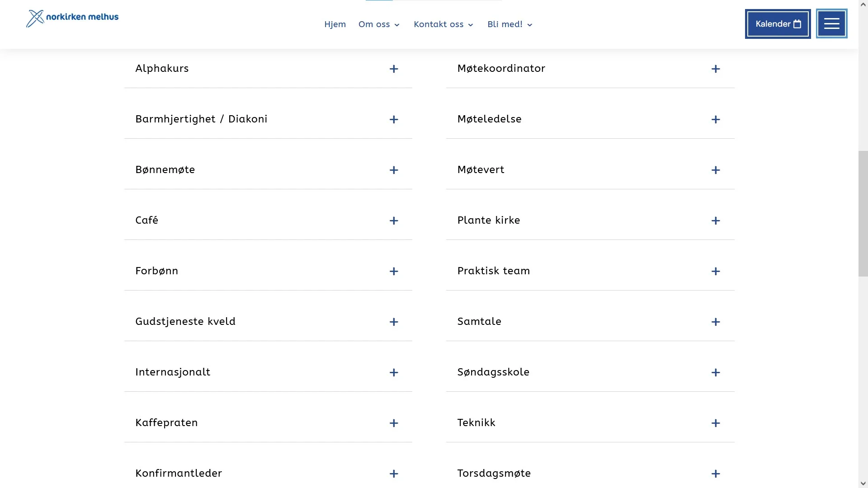Click the plus icon beside Møtekoordinator
The height and width of the screenshot is (488, 868).
coord(715,69)
